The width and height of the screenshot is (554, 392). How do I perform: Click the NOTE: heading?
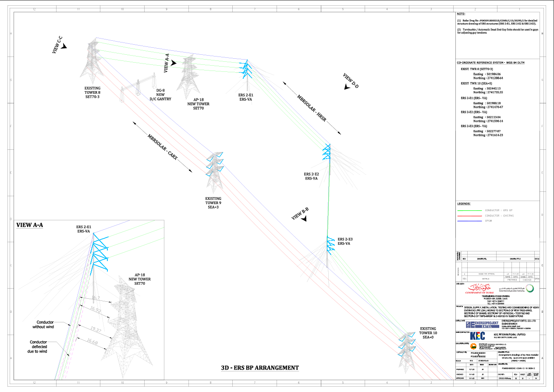coord(462,14)
